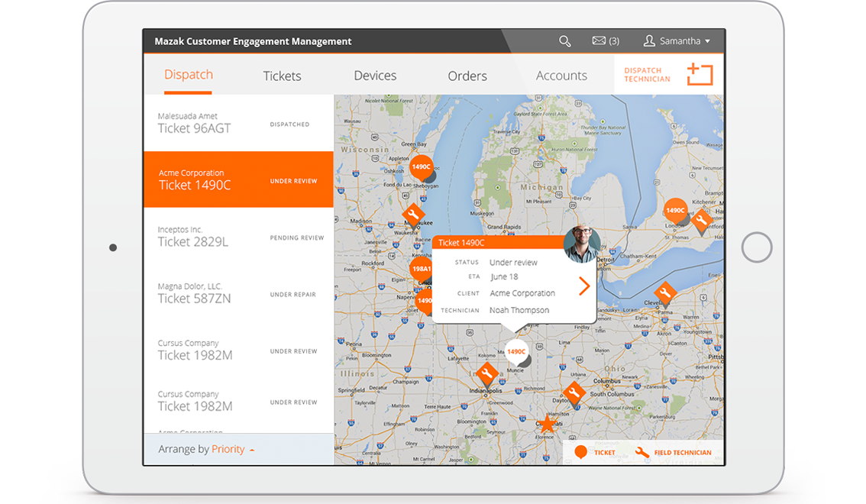The width and height of the screenshot is (866, 504).
Task: Click the Ticket legend circle icon
Action: [x=580, y=452]
